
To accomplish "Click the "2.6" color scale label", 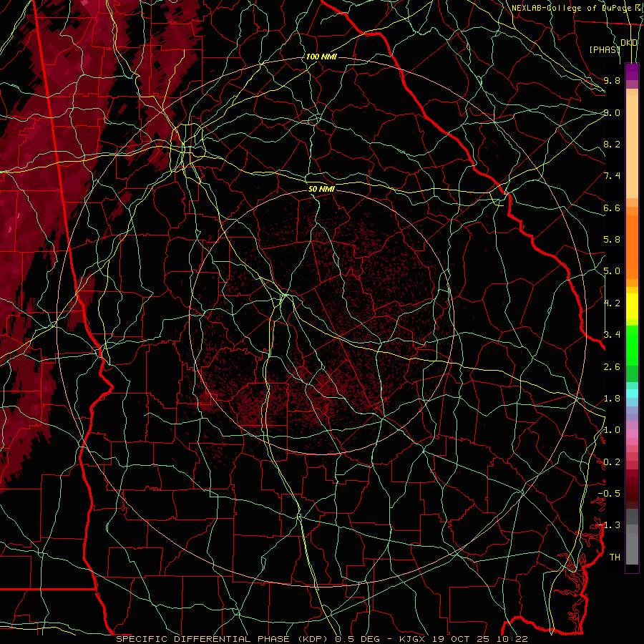I will coord(612,367).
